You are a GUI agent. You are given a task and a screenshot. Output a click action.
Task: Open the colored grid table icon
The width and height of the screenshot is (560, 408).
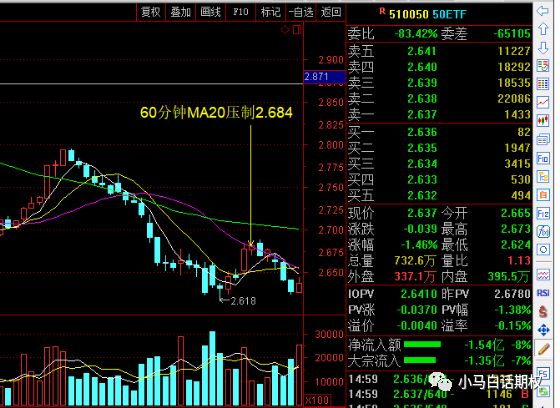(543, 84)
